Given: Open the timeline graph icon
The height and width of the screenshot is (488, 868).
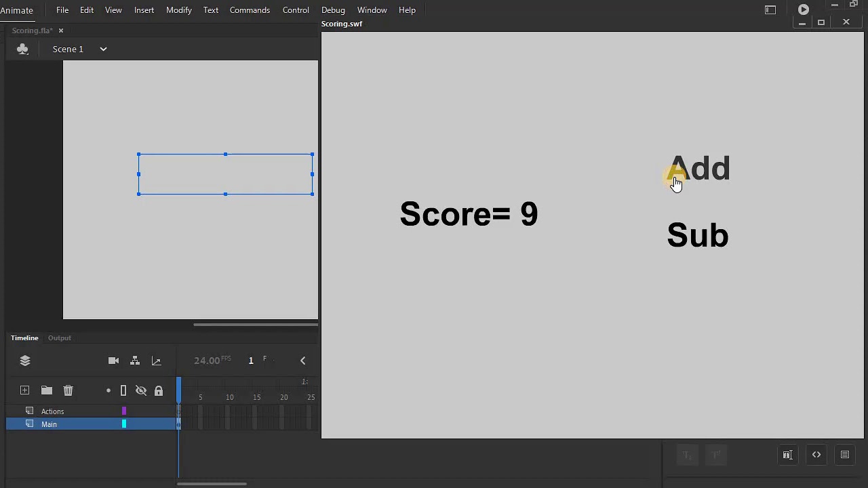Looking at the screenshot, I should coord(156,361).
